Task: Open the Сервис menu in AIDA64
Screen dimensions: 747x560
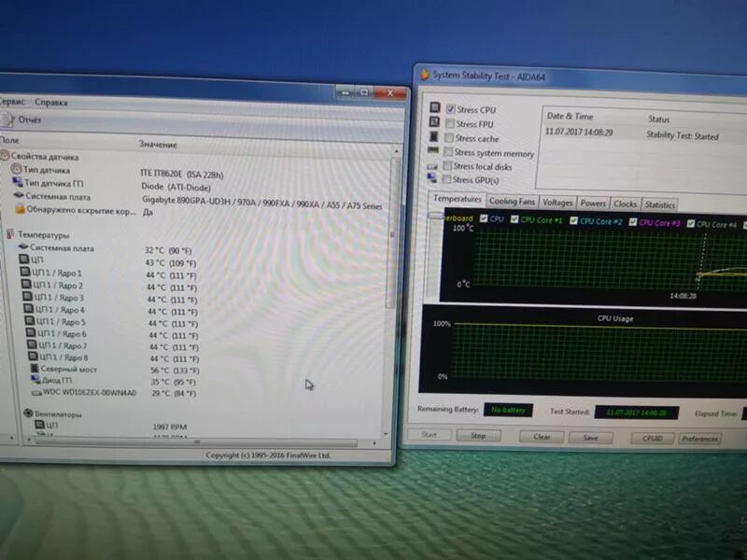Action: pos(11,102)
